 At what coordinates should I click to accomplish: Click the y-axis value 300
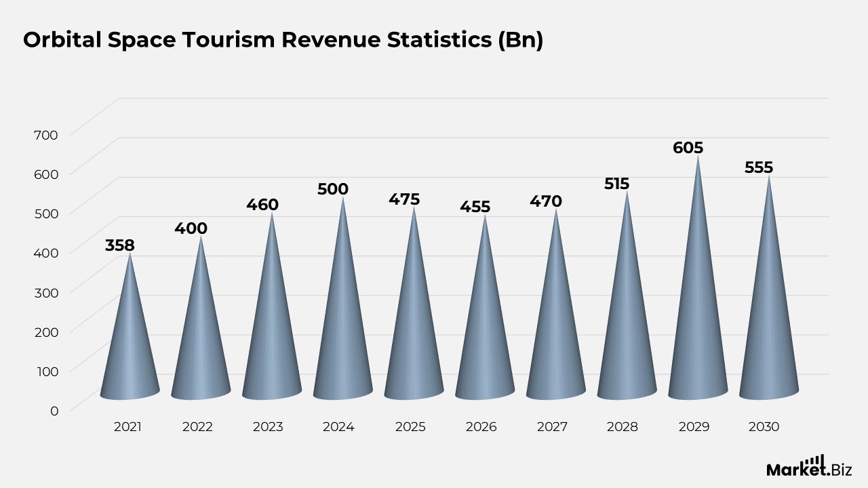point(46,291)
